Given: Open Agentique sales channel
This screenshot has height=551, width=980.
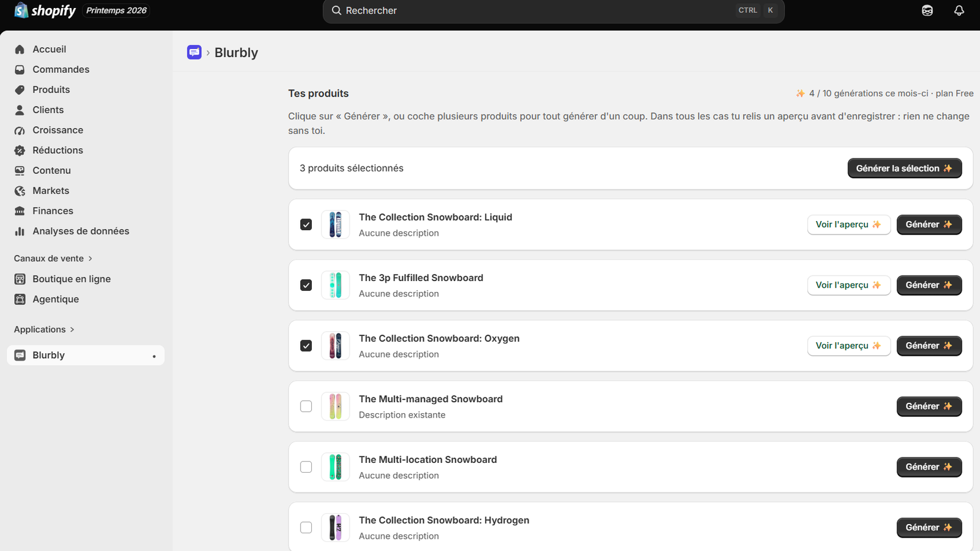Looking at the screenshot, I should point(86,299).
